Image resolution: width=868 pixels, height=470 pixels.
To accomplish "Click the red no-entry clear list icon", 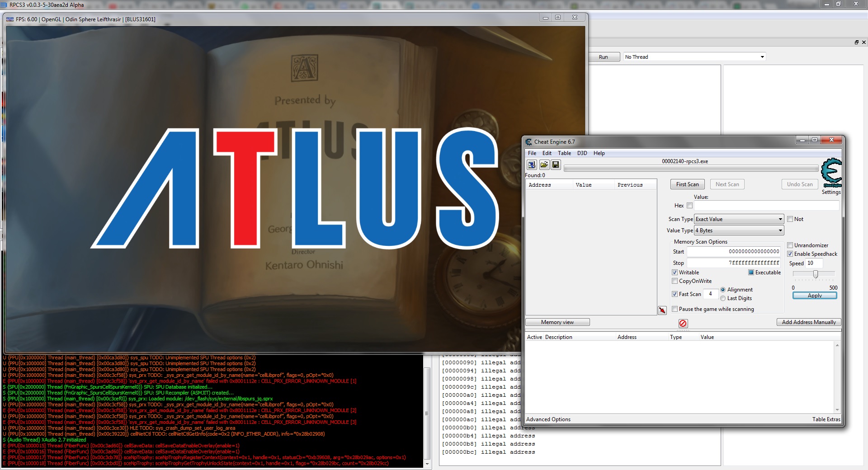I will click(x=683, y=323).
